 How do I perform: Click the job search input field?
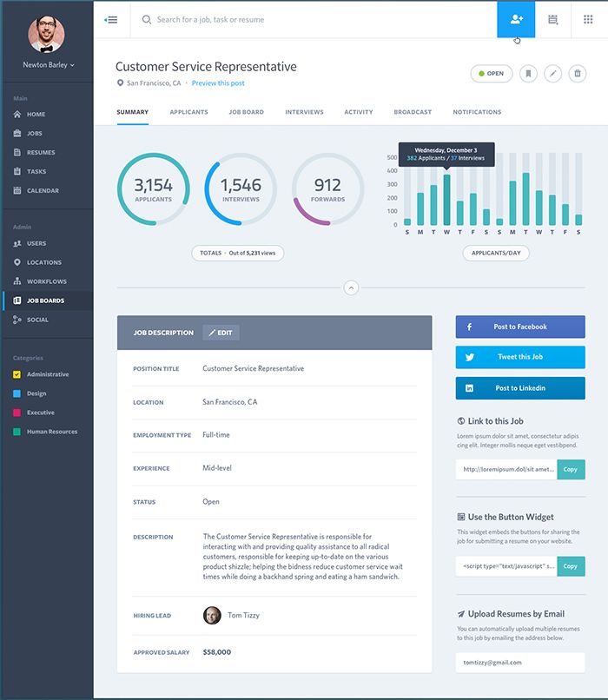tap(313, 19)
